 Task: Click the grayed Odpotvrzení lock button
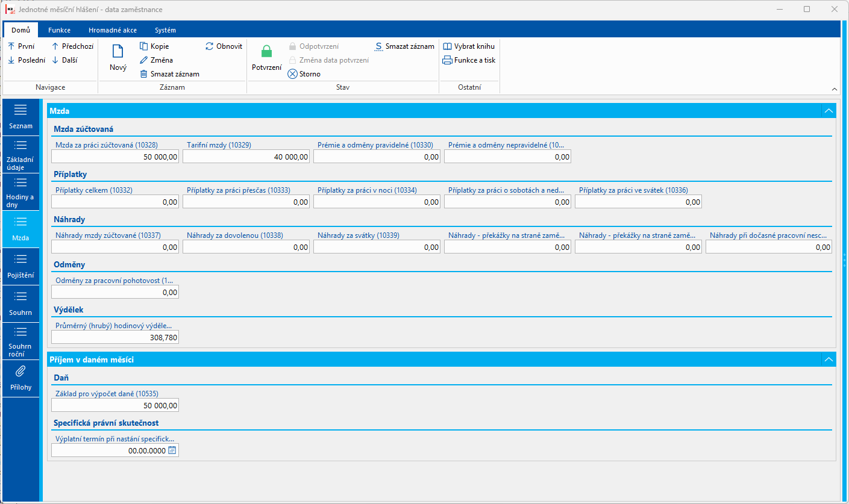click(x=313, y=46)
